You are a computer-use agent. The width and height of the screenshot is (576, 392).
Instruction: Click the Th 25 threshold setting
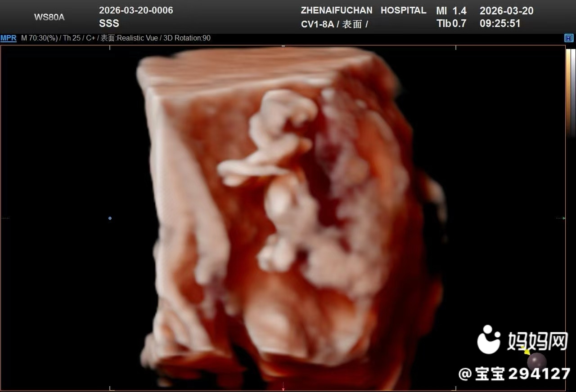(72, 38)
